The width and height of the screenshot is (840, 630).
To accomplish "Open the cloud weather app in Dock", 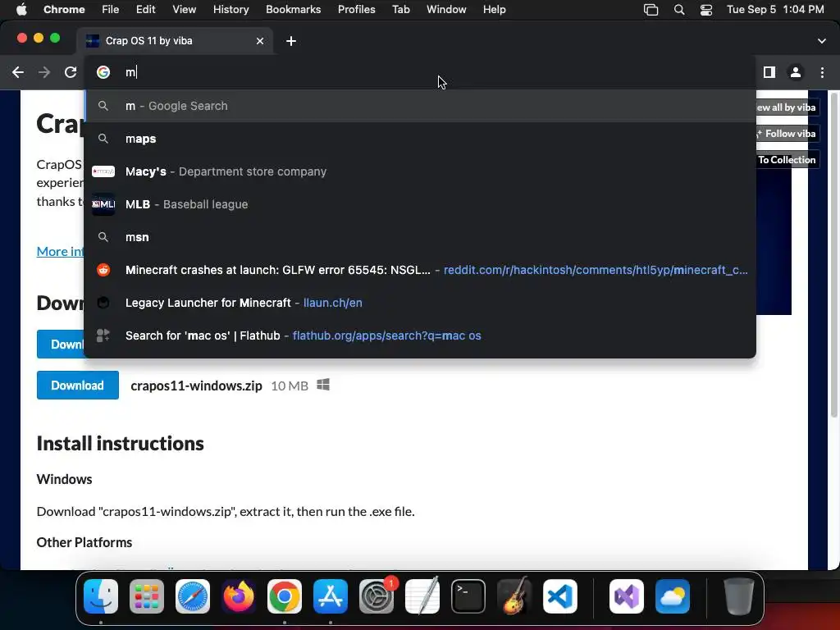I will tap(673, 596).
